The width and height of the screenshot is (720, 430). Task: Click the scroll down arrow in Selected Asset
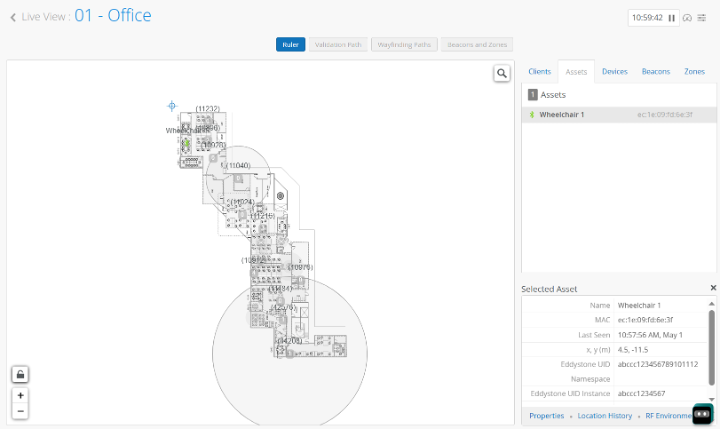[x=712, y=399]
